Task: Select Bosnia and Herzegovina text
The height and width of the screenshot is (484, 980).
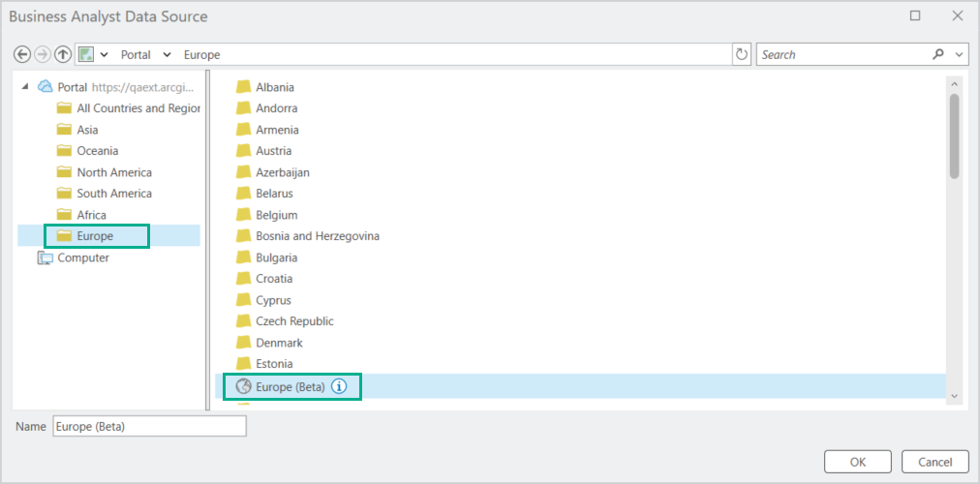Action: pyautogui.click(x=318, y=236)
